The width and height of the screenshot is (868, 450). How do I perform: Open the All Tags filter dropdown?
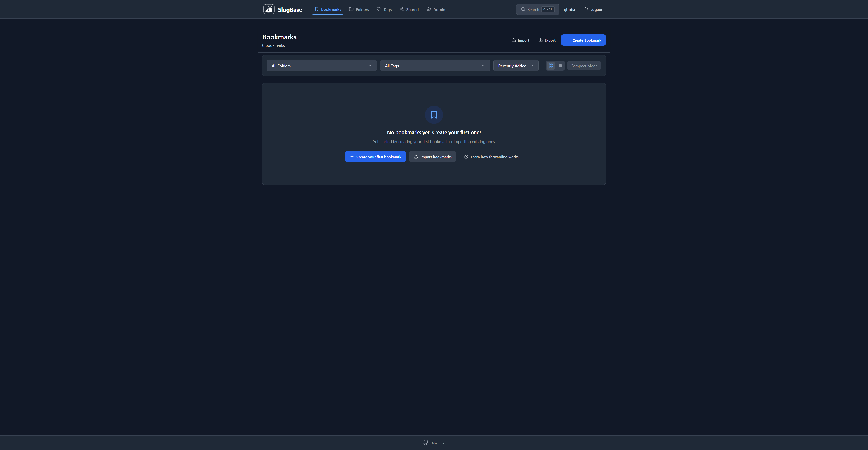click(435, 66)
